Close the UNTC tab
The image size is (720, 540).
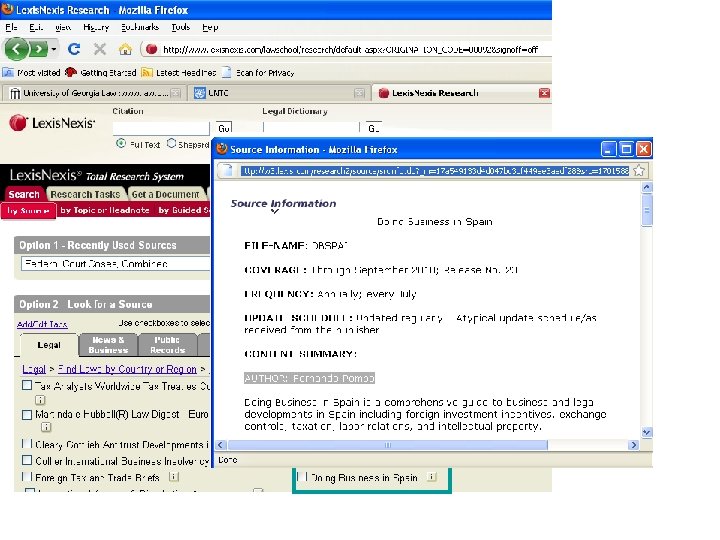[x=360, y=93]
